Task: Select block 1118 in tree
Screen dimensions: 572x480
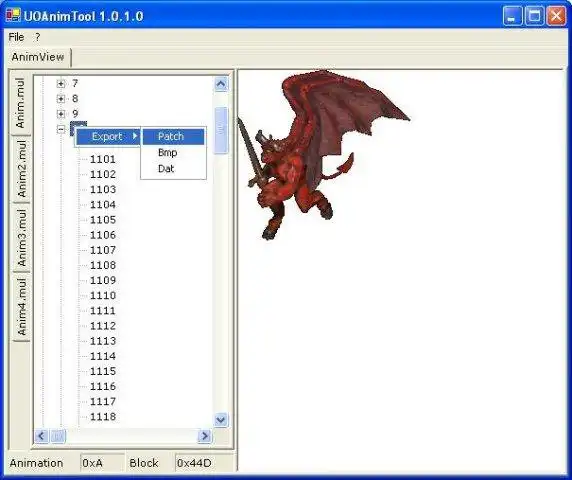Action: (x=103, y=417)
